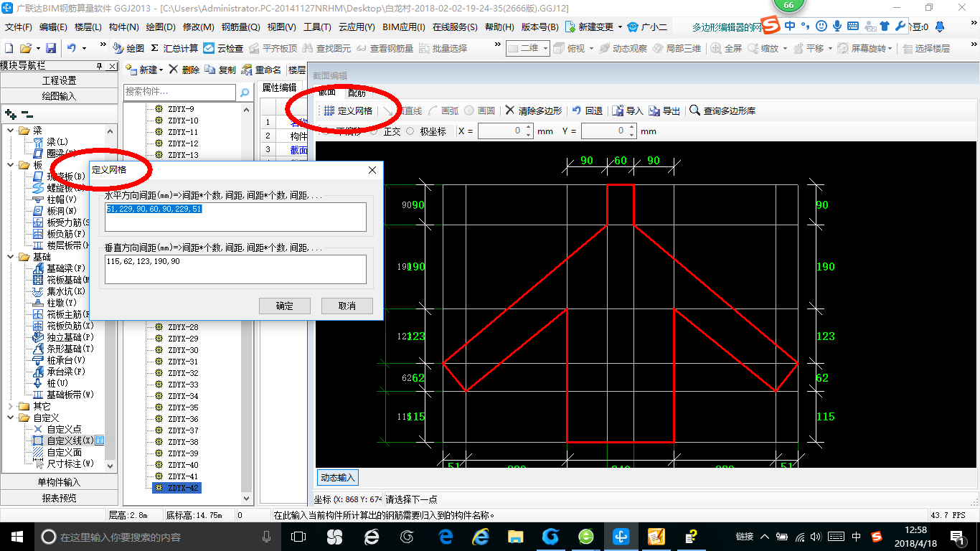
Task: Run 汇总计算 summary calculation
Action: [x=174, y=48]
